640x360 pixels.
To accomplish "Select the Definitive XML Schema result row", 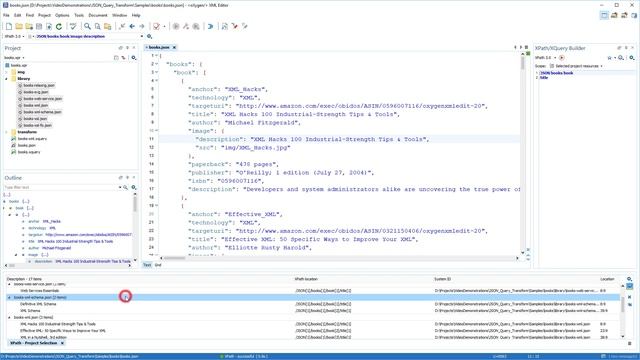I will pos(38,304).
